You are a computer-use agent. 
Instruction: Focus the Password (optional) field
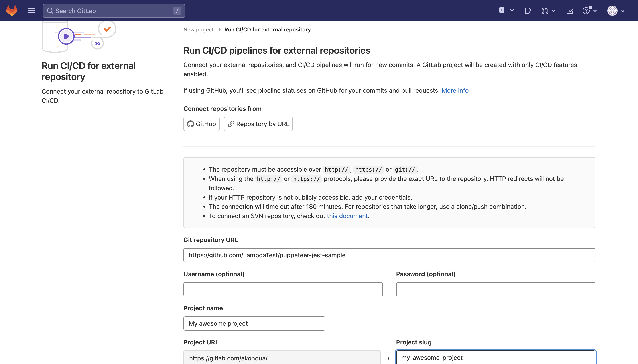495,289
